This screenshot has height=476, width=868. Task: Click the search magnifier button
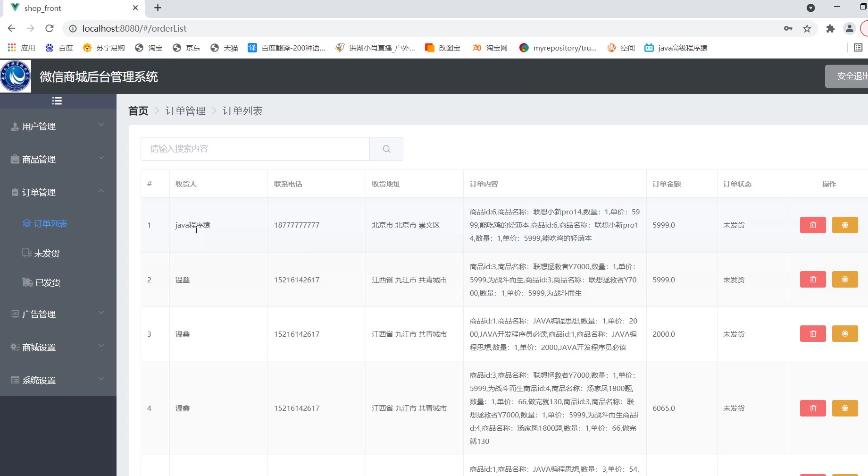click(x=386, y=149)
